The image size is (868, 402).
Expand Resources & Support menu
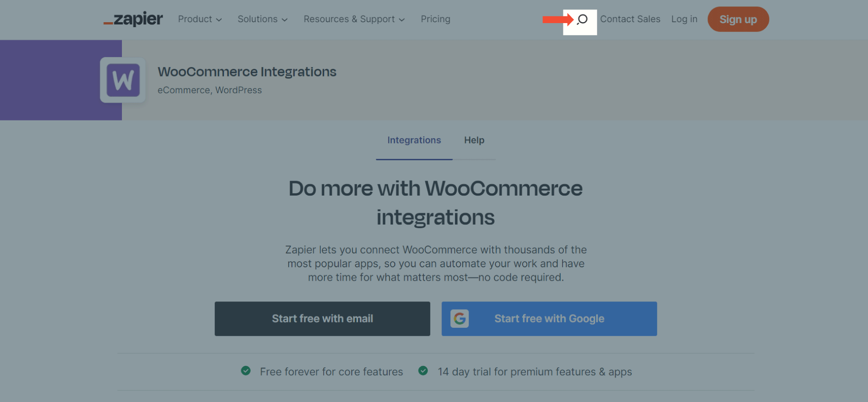(x=354, y=19)
